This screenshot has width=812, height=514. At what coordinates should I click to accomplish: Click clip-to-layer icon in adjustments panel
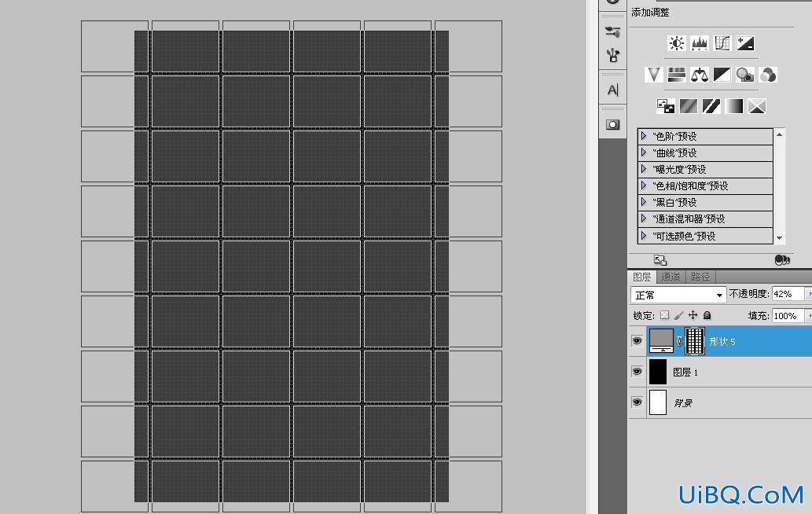tap(782, 260)
